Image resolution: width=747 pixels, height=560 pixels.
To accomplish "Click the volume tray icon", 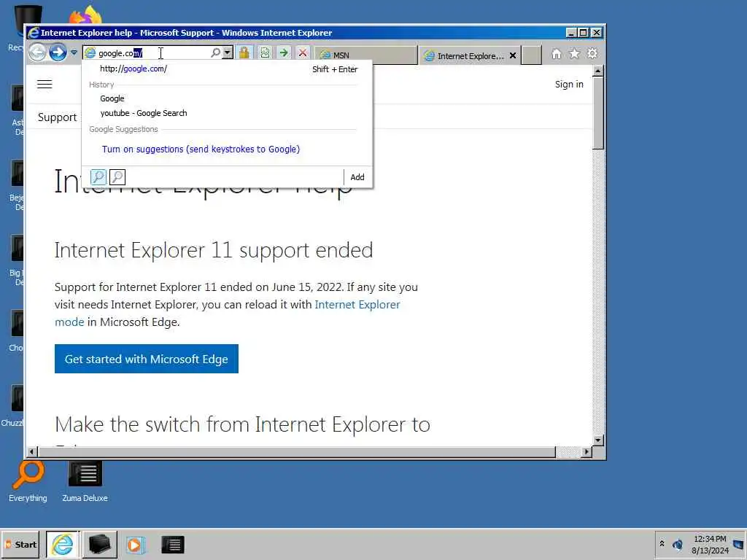I will (x=678, y=544).
